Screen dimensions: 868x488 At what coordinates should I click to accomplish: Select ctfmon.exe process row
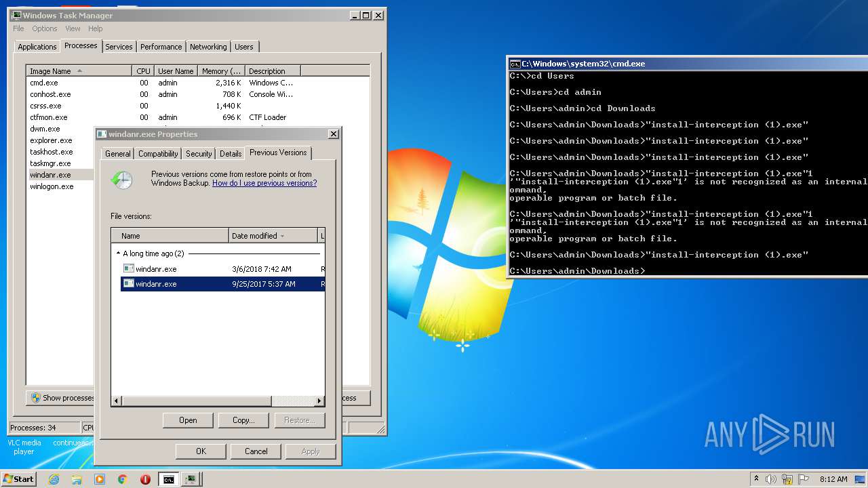(x=198, y=117)
